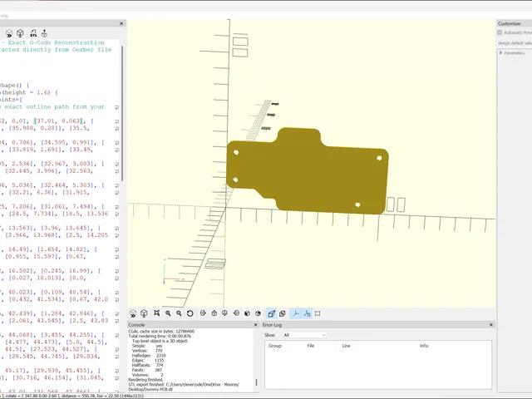
Task: Click the Preview icon in the editor toolbar
Action: click(9, 33)
